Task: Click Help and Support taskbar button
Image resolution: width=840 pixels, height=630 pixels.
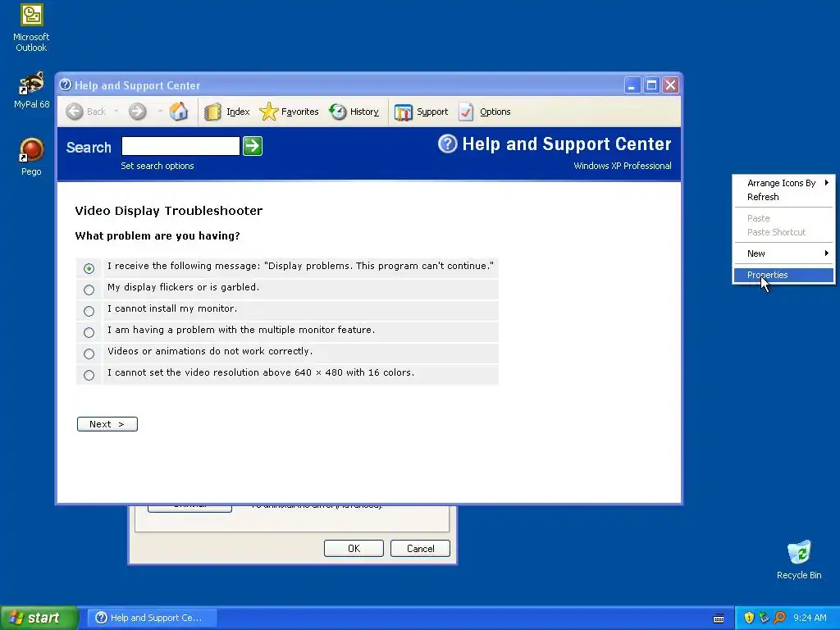Action: tap(152, 618)
